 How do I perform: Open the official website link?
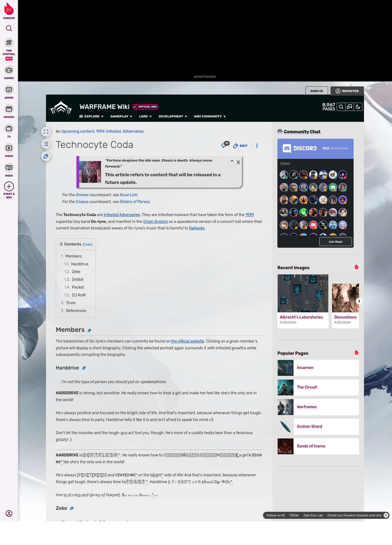(x=188, y=341)
